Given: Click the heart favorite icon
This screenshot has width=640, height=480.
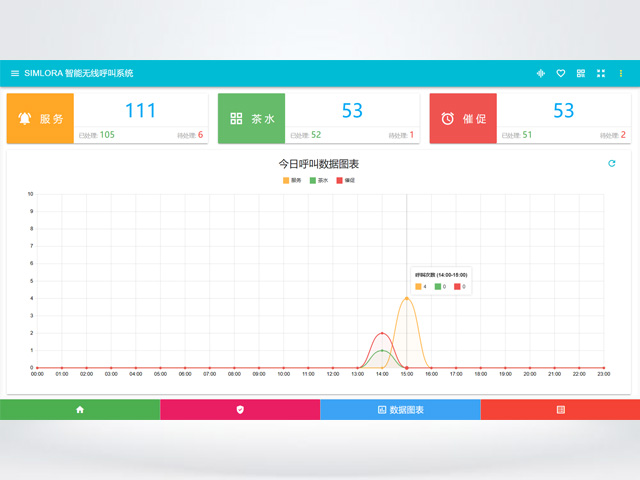Looking at the screenshot, I should pos(561,73).
